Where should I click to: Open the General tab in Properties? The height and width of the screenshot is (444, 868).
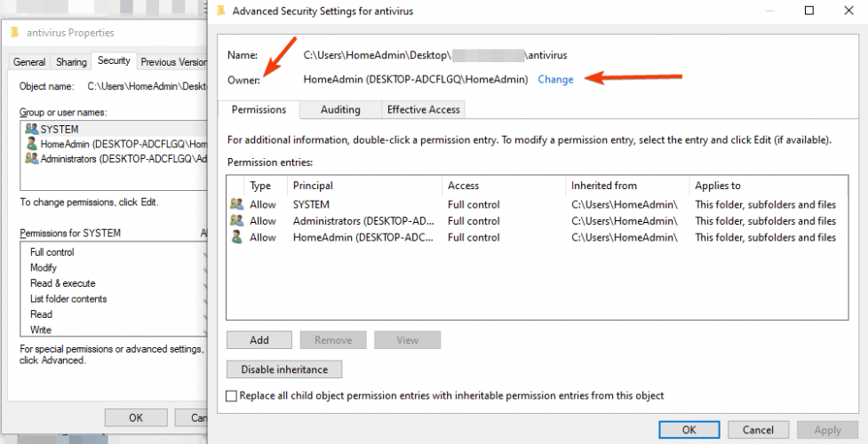tap(29, 62)
